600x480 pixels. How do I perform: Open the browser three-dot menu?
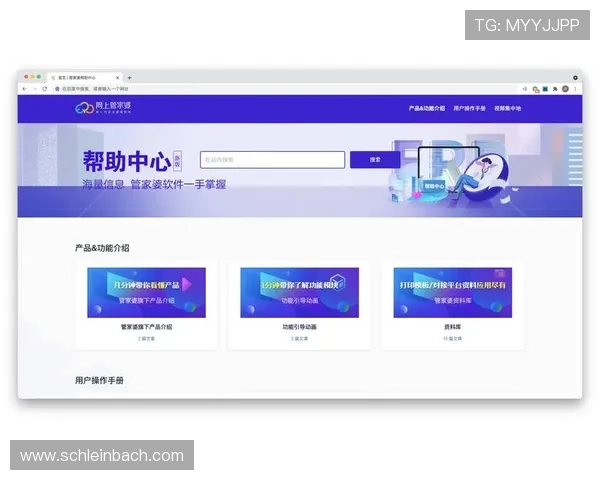coord(575,89)
